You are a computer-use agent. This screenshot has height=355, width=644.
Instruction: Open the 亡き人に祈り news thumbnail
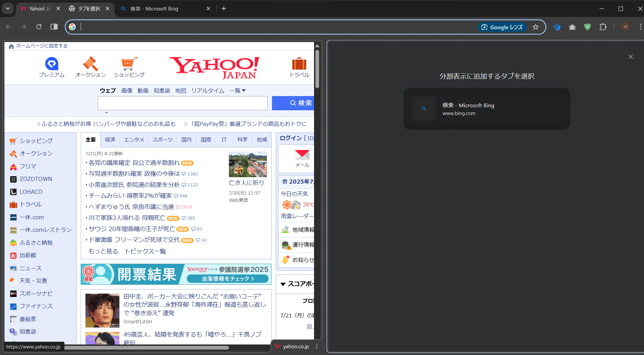click(x=248, y=165)
